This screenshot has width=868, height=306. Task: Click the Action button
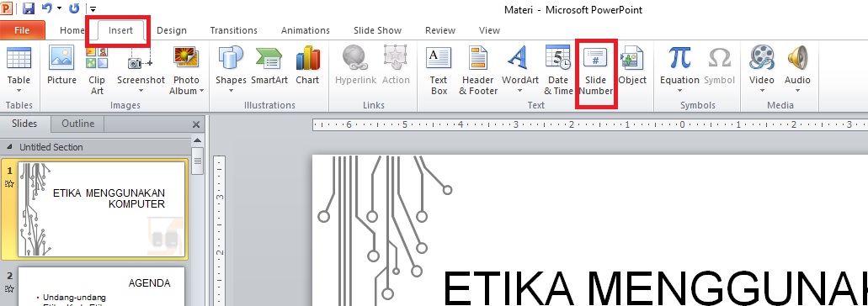[x=396, y=66]
